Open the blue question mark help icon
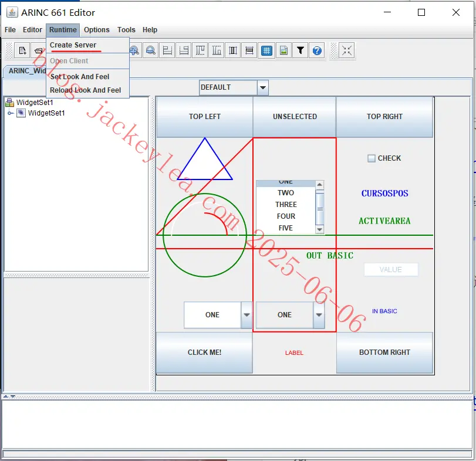 point(317,50)
